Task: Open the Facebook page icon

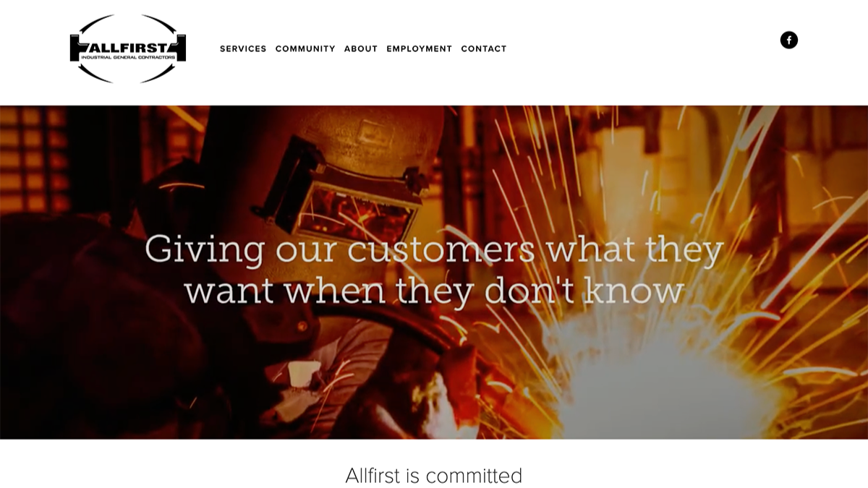Action: tap(789, 40)
